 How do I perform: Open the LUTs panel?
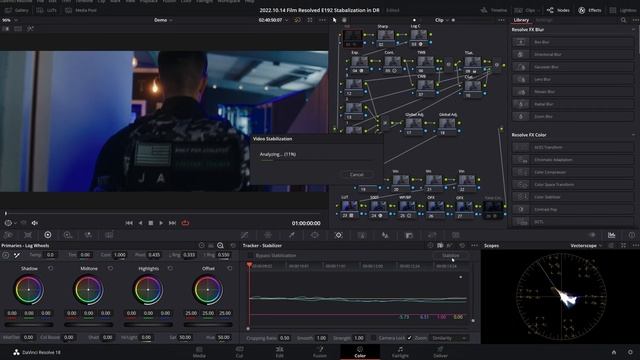47,10
